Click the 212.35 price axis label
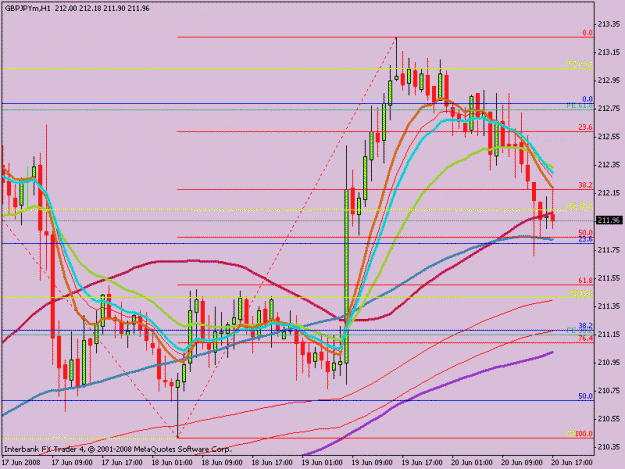 [x=608, y=165]
